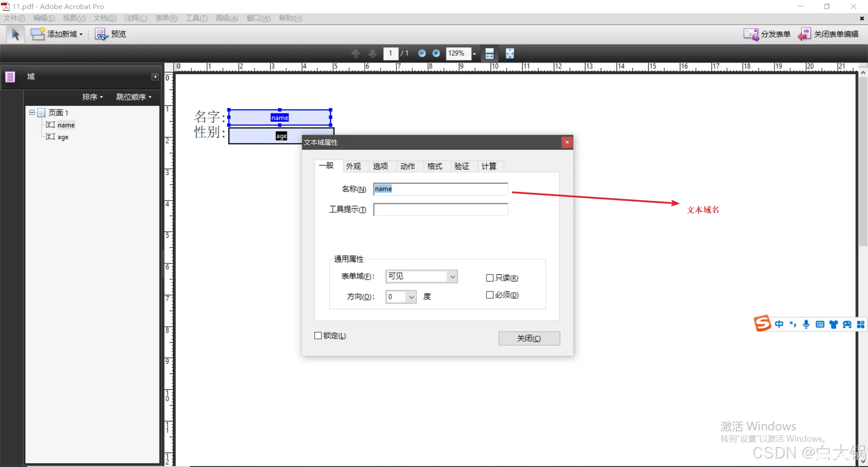
Task: Toggle the Read Only (只读) checkbox
Action: [490, 278]
